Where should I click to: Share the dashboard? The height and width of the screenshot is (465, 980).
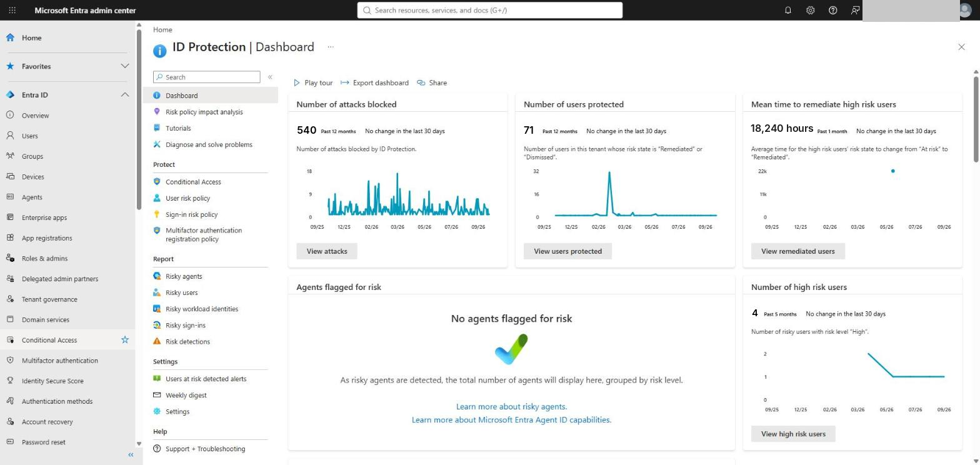[432, 82]
